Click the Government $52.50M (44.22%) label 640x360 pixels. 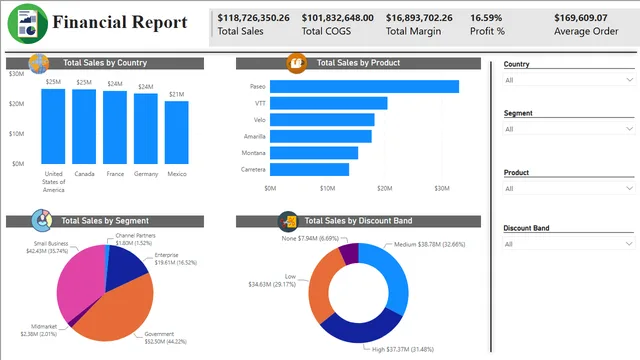165,338
